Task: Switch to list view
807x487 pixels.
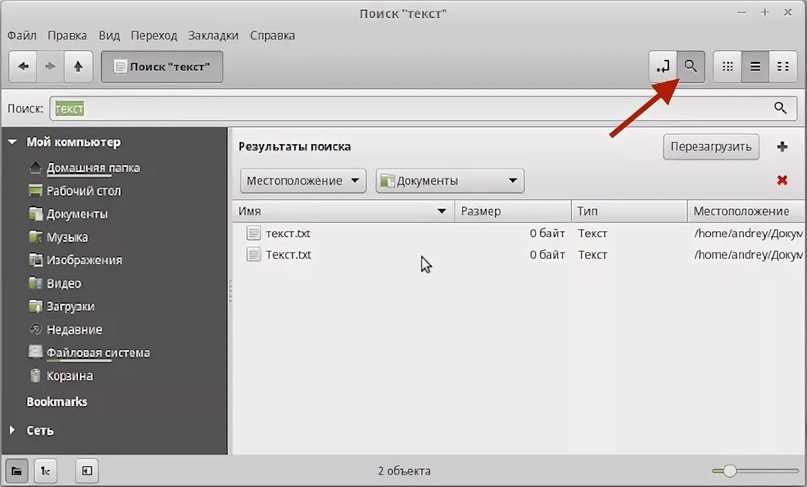Action: click(x=755, y=67)
